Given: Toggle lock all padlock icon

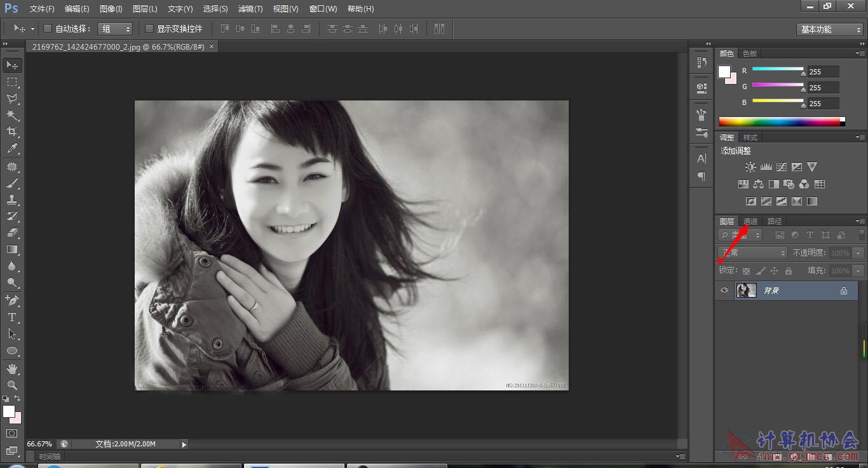Looking at the screenshot, I should 788,271.
